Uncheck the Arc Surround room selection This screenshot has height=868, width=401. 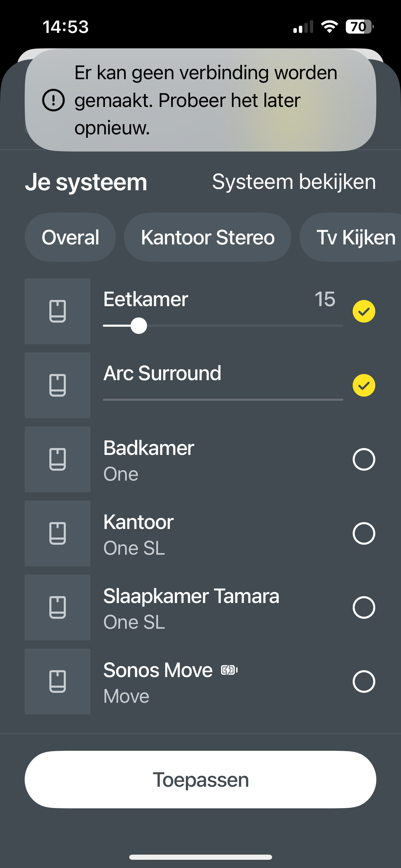coord(364,385)
